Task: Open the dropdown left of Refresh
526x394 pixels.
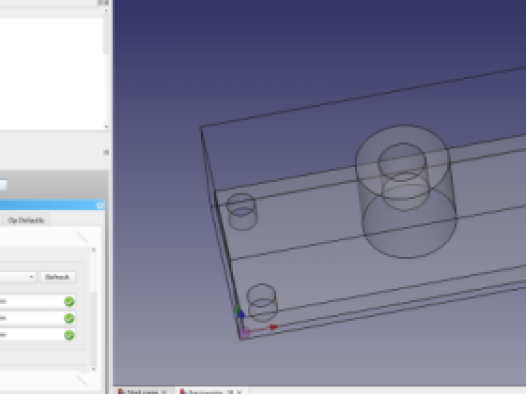Action: (x=17, y=277)
